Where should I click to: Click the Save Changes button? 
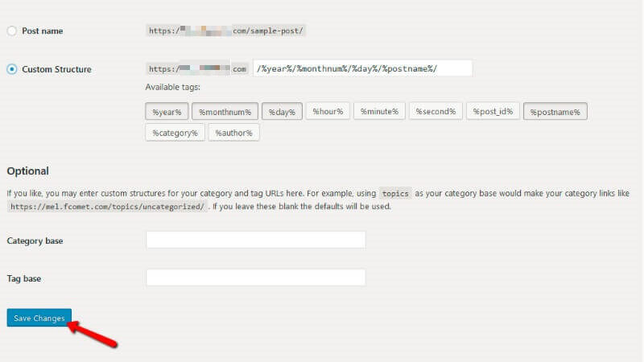click(39, 318)
